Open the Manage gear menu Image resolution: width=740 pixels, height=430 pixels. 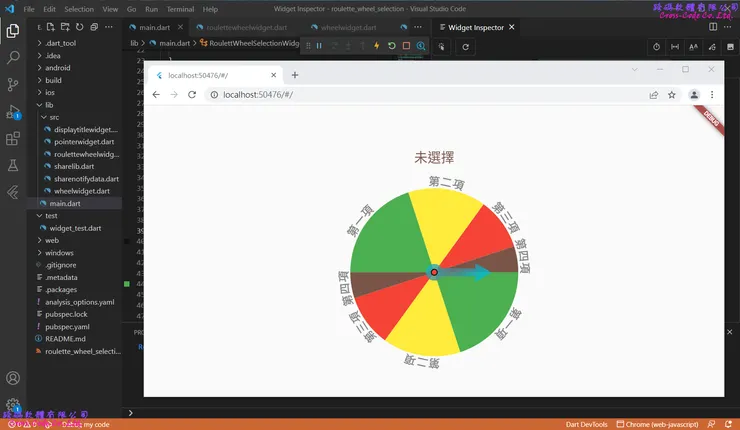click(x=13, y=405)
